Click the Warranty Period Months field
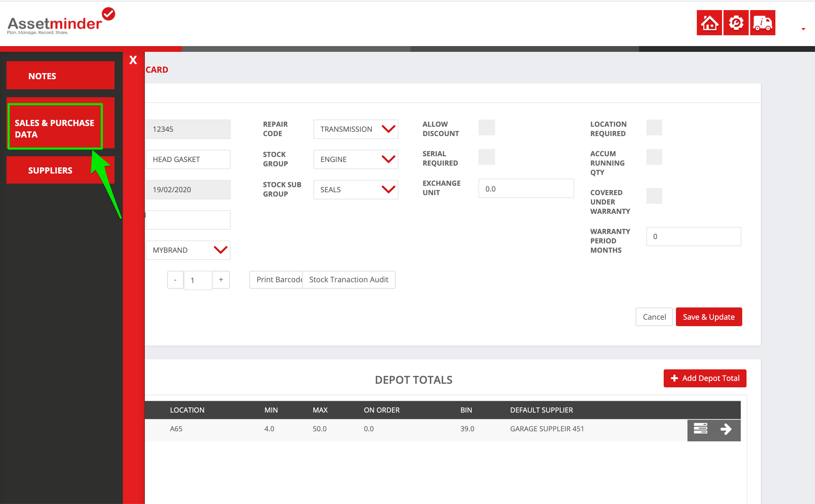 pyautogui.click(x=694, y=237)
